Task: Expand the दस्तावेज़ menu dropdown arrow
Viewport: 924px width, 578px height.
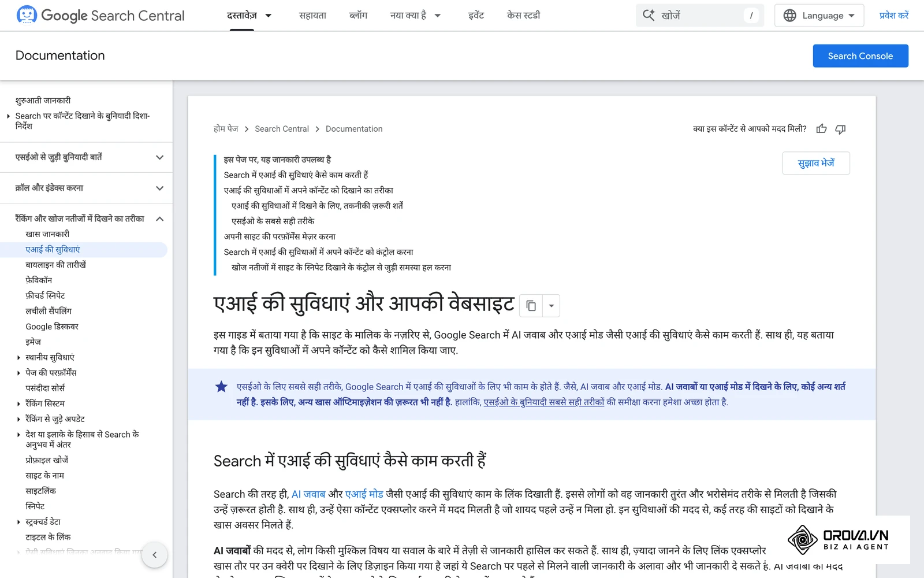Action: click(x=268, y=16)
